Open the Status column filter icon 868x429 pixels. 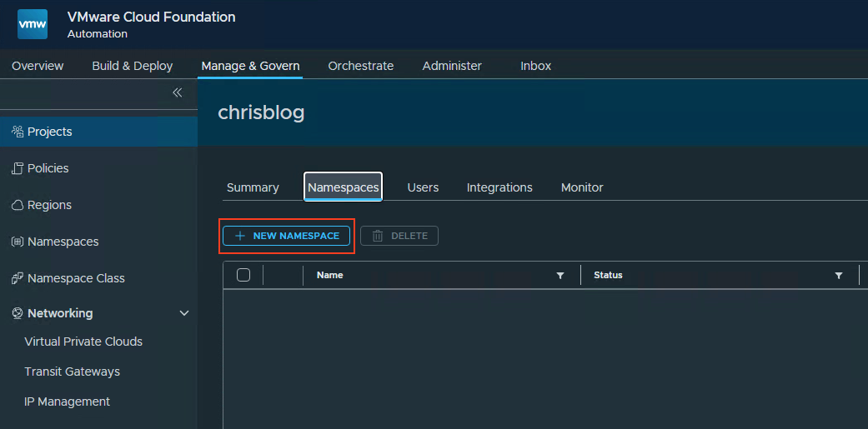pyautogui.click(x=839, y=276)
